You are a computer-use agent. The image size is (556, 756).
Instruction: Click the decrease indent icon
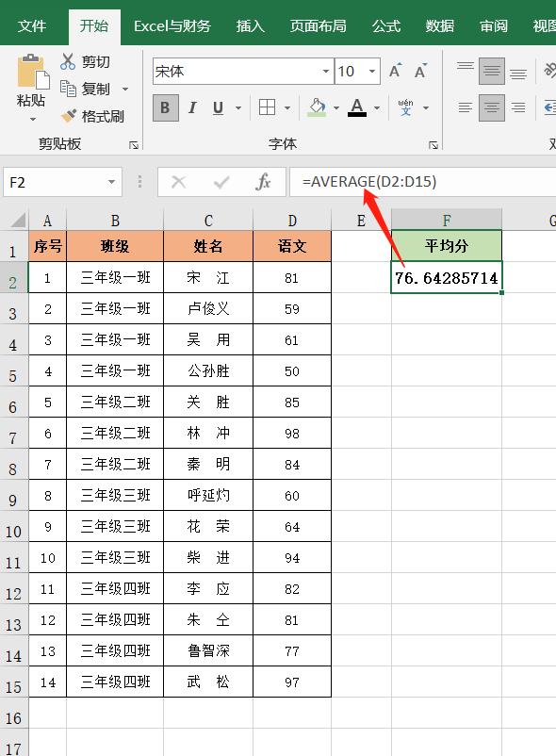click(550, 107)
